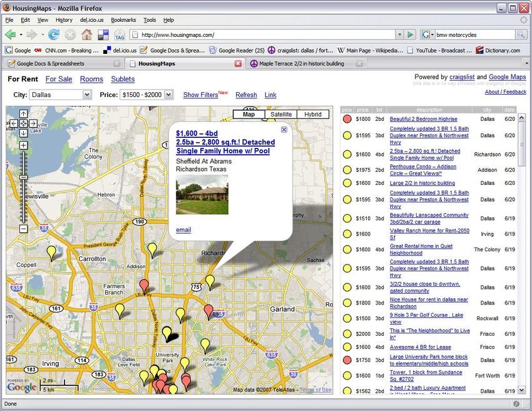Click the Stop loading icon
Viewport: 532px width, 411px height.
pyautogui.click(x=70, y=34)
